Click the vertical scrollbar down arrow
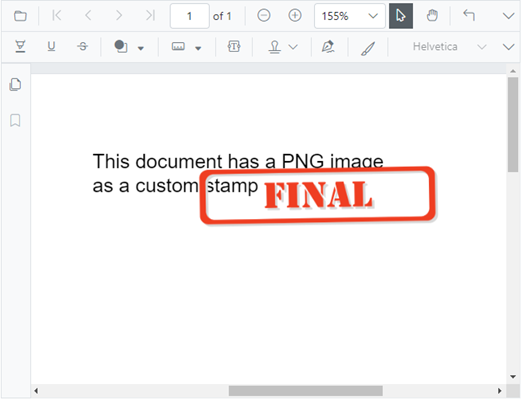The image size is (523, 400). point(513,377)
